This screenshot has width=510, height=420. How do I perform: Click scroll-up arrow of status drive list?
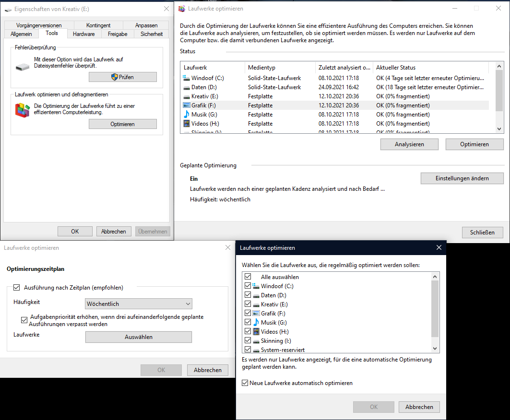tap(499, 67)
